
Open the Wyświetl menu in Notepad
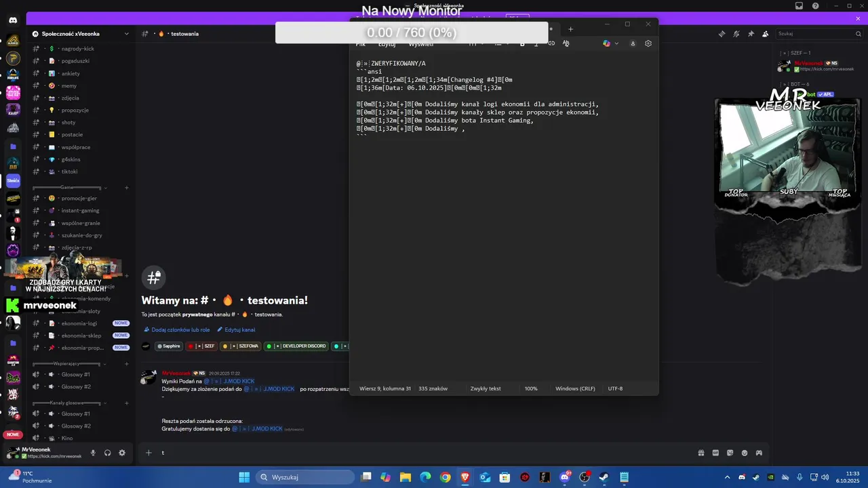click(x=421, y=44)
